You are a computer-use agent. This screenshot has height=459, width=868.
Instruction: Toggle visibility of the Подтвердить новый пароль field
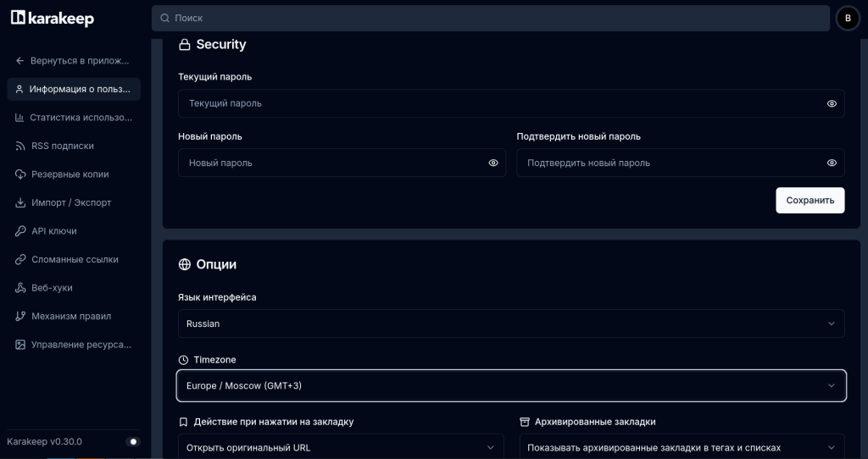(832, 163)
